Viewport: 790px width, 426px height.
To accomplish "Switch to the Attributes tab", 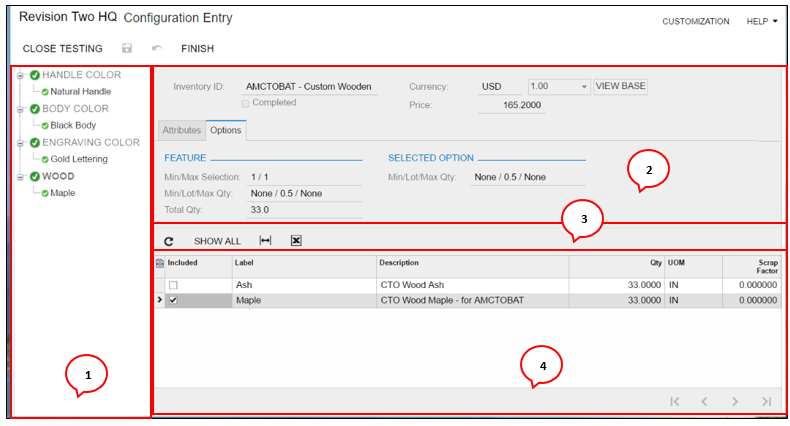I will [x=181, y=131].
